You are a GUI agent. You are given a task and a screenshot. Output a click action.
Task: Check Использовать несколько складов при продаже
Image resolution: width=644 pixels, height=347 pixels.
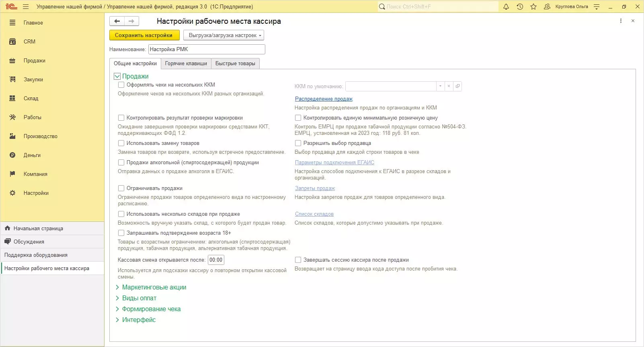[121, 214]
